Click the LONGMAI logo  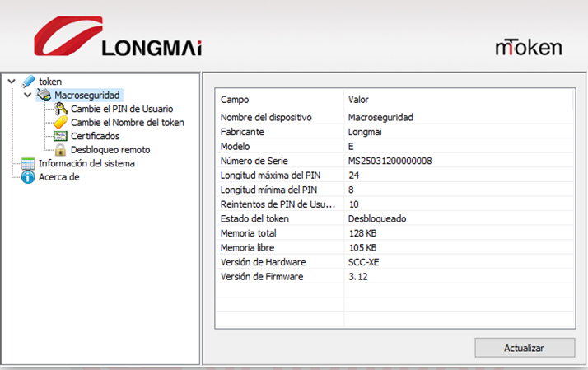(118, 36)
